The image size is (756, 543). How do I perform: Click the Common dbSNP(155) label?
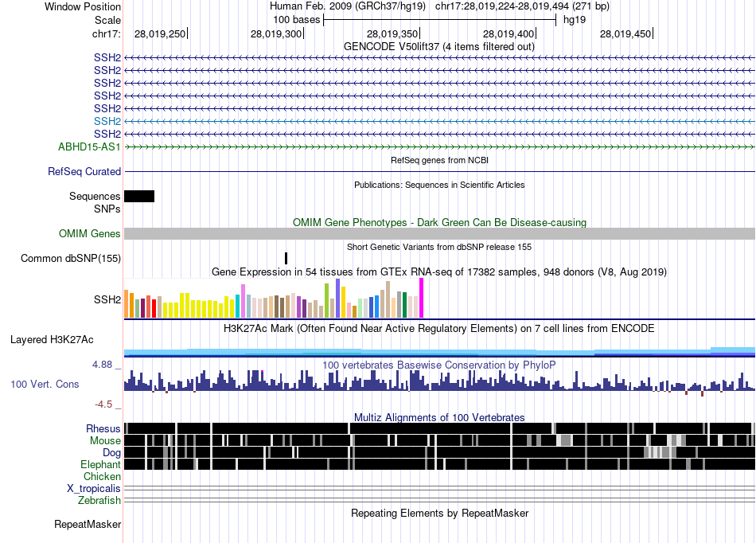(x=70, y=259)
